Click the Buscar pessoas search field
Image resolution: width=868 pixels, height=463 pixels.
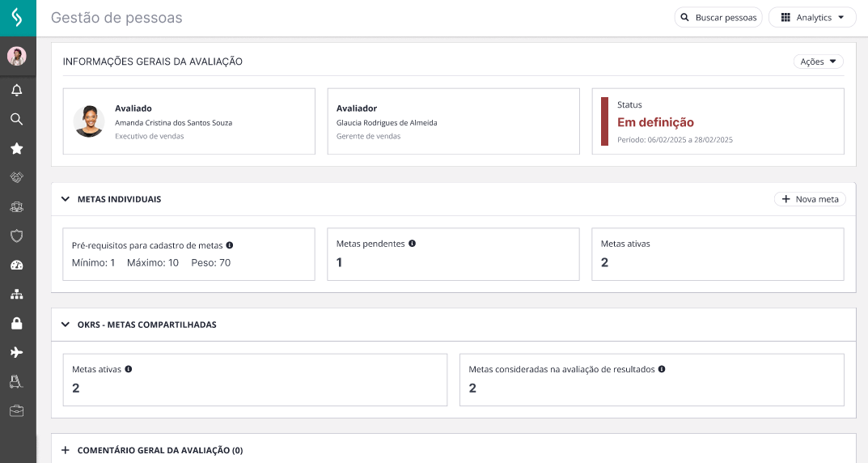point(718,17)
